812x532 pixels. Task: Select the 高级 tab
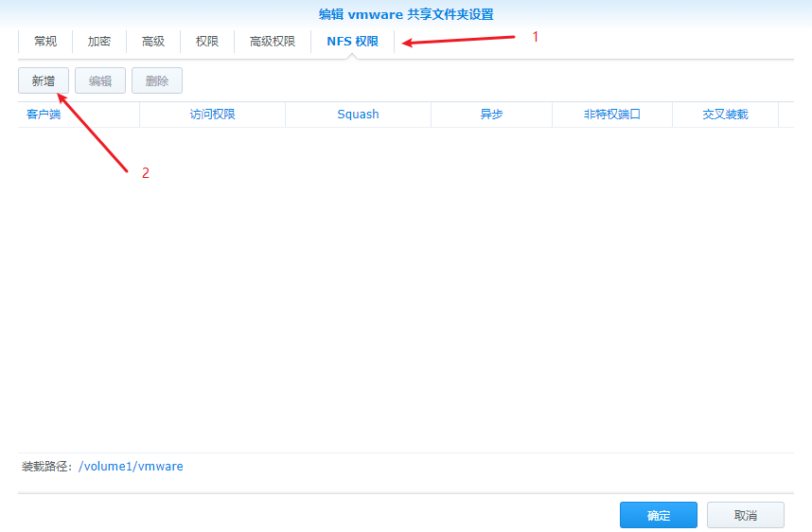(x=153, y=42)
